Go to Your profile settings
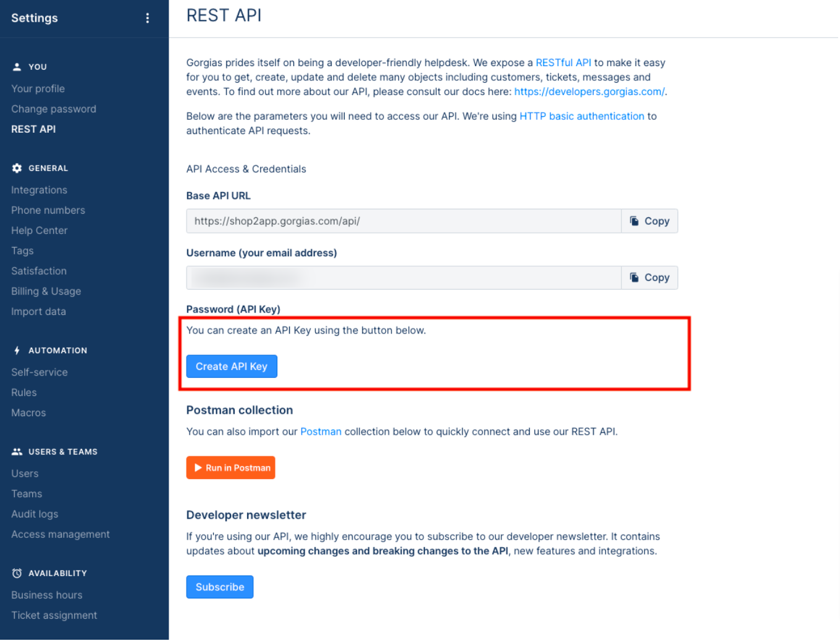 point(38,88)
